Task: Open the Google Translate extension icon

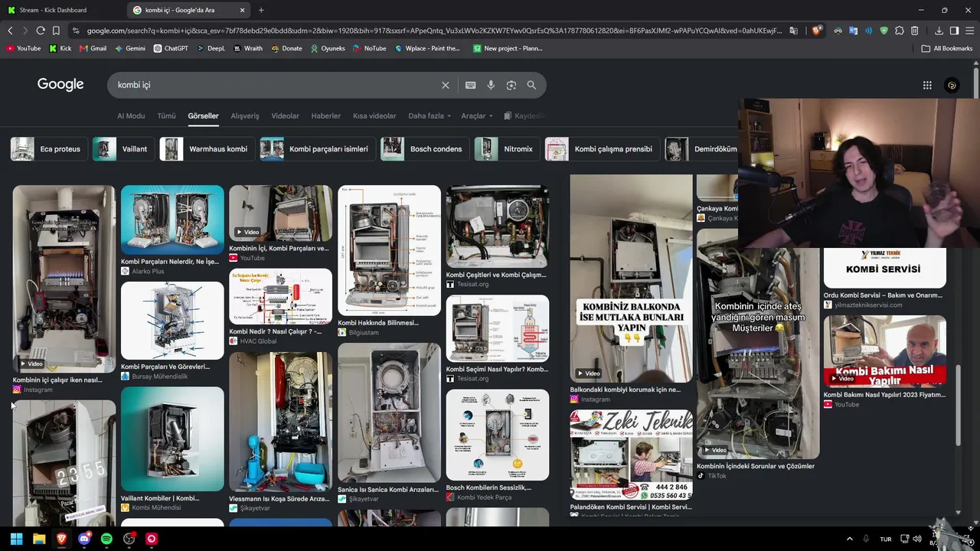Action: 853,31
